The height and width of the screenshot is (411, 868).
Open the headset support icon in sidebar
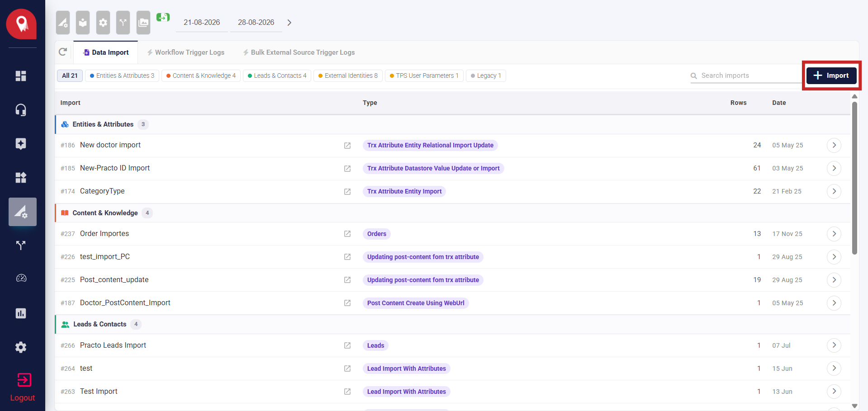21,110
